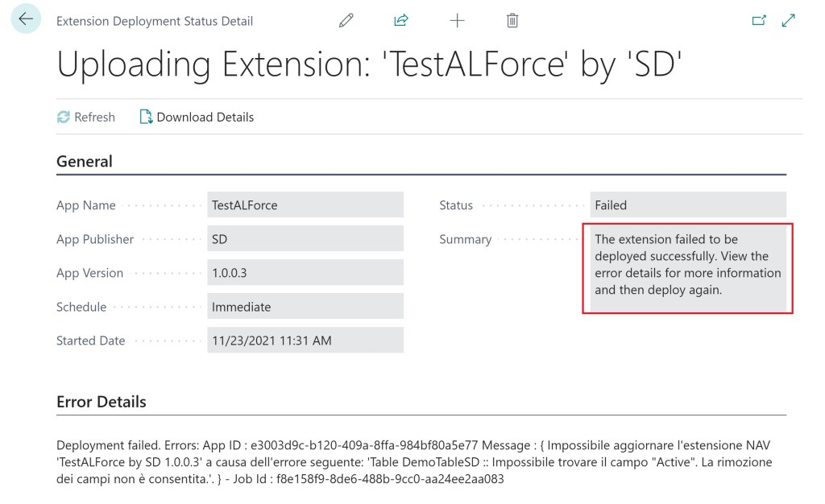Click the Summary text box

[x=687, y=265]
